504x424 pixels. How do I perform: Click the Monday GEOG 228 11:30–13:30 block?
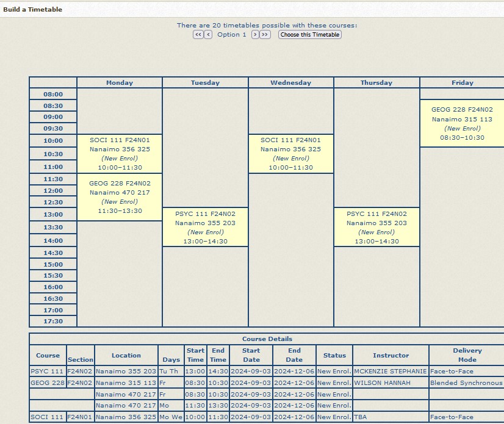pos(120,197)
